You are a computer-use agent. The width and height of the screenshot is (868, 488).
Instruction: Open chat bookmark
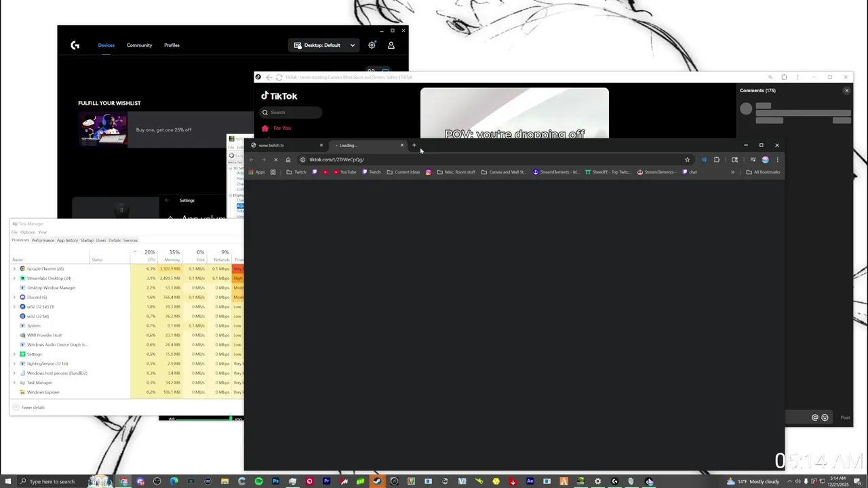690,172
